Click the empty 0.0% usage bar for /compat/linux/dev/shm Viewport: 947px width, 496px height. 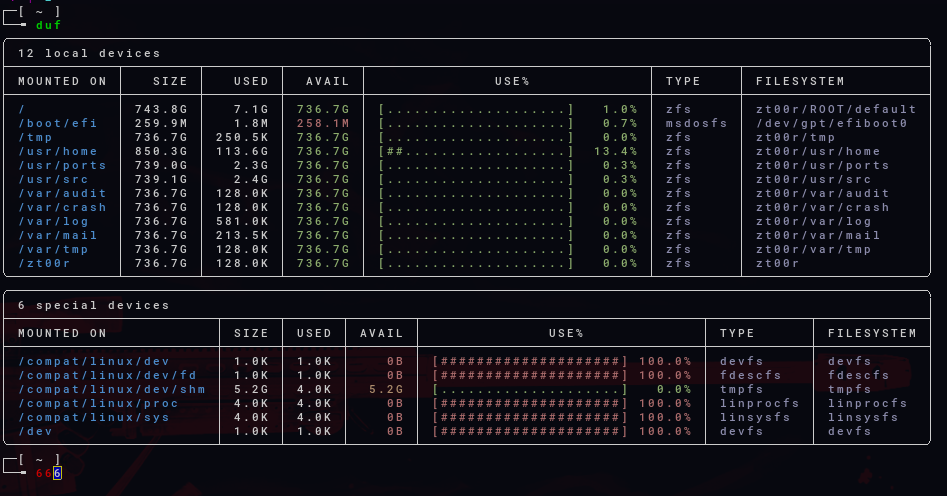[530, 389]
